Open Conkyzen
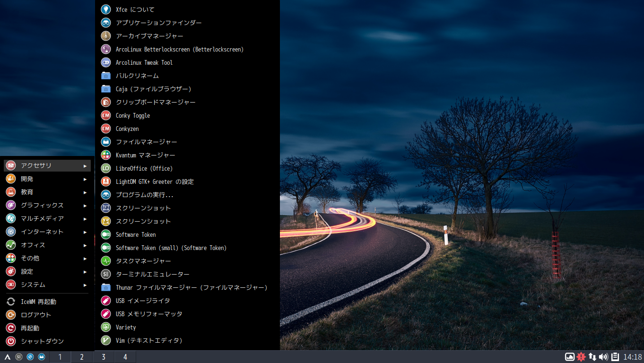This screenshot has width=644, height=363. [x=187, y=129]
